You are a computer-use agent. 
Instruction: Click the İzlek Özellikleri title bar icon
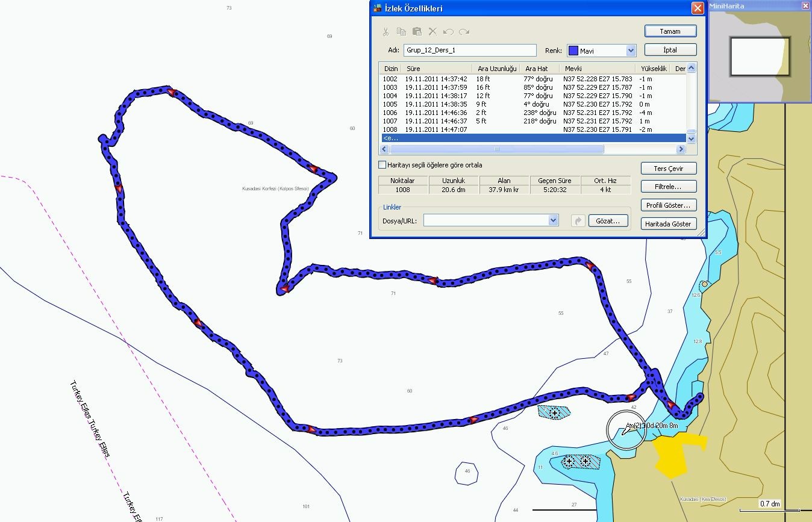pos(377,8)
